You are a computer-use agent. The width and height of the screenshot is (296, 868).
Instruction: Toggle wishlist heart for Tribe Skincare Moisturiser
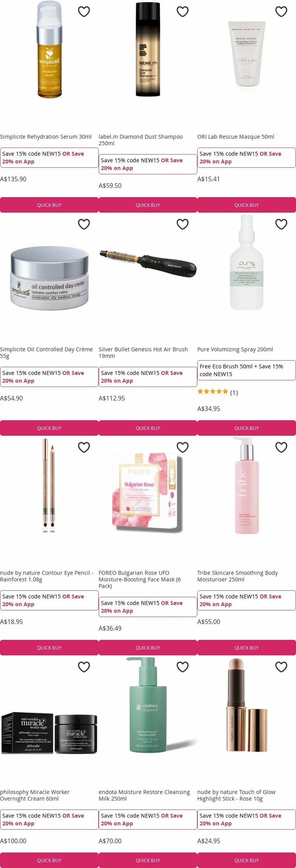click(x=281, y=448)
